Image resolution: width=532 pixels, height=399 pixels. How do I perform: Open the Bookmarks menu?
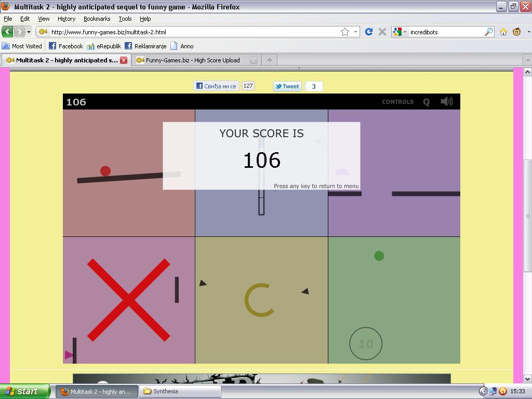click(x=97, y=19)
